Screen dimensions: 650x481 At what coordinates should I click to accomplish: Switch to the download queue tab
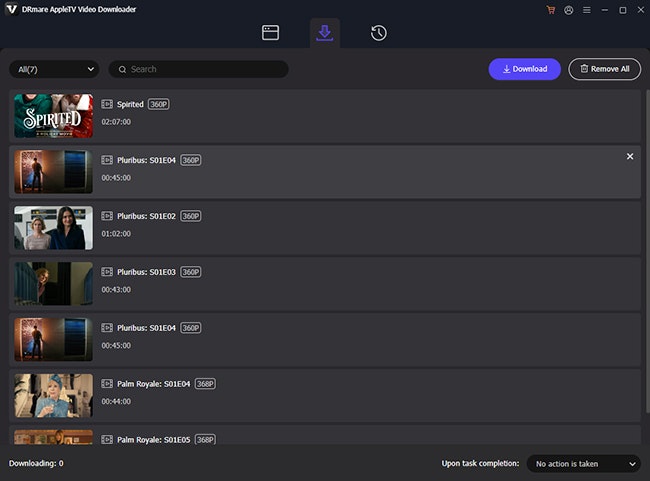(325, 33)
